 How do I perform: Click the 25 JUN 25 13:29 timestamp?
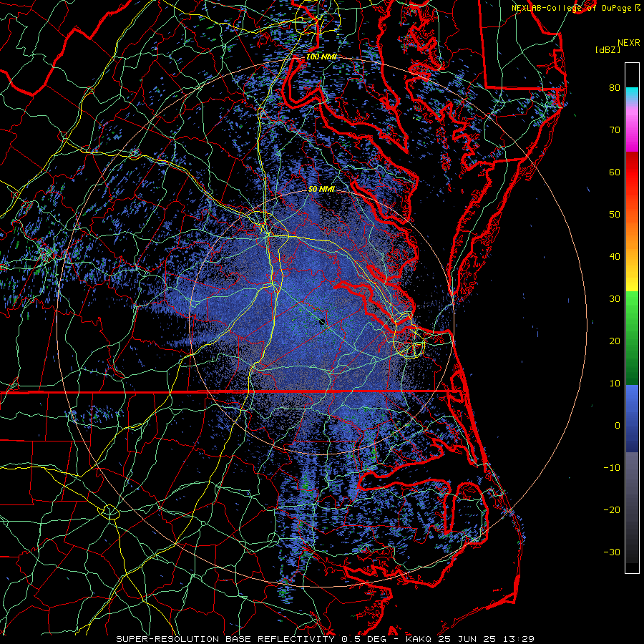(486, 639)
